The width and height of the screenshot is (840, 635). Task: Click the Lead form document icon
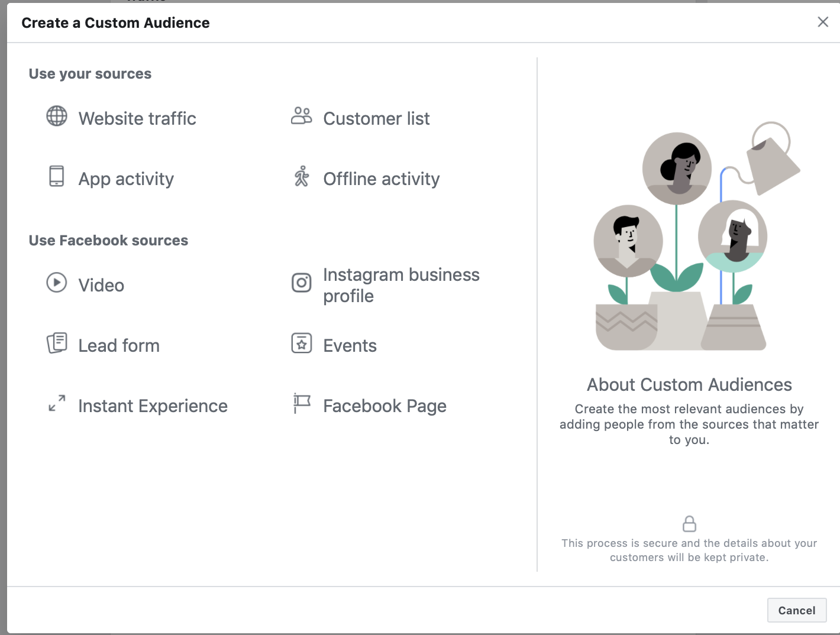[x=57, y=343]
